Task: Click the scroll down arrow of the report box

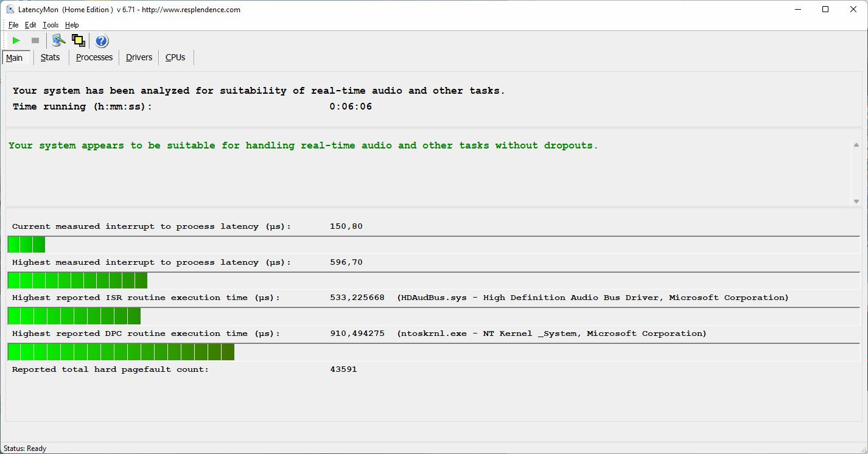Action: coord(856,201)
